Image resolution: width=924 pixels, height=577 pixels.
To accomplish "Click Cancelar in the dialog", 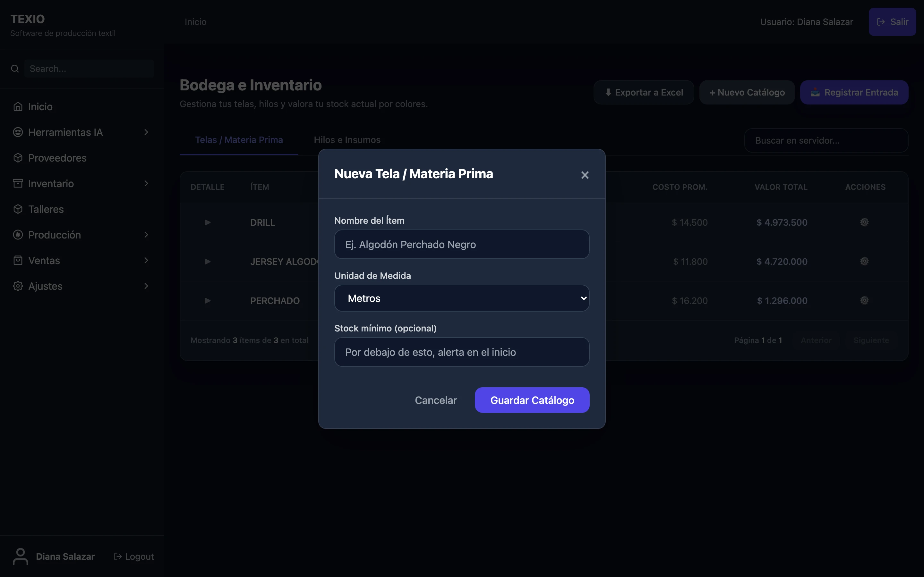I will pyautogui.click(x=436, y=400).
